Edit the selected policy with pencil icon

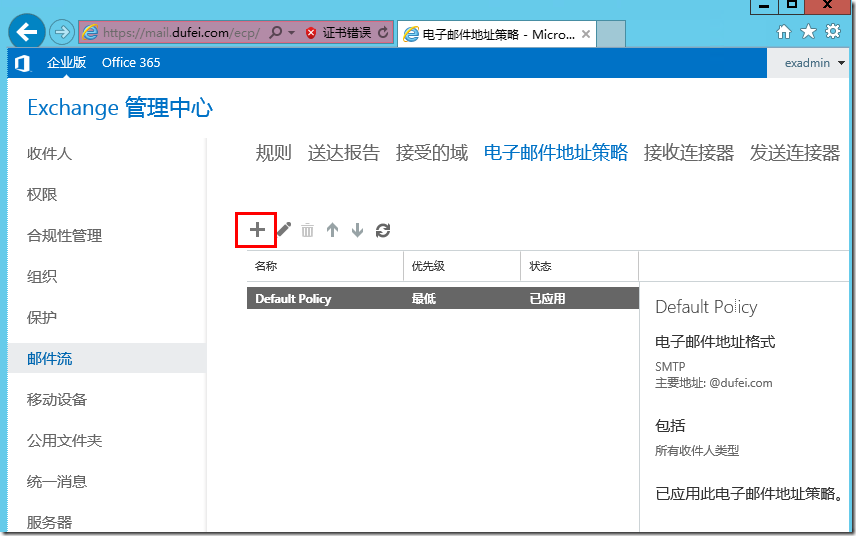(284, 230)
